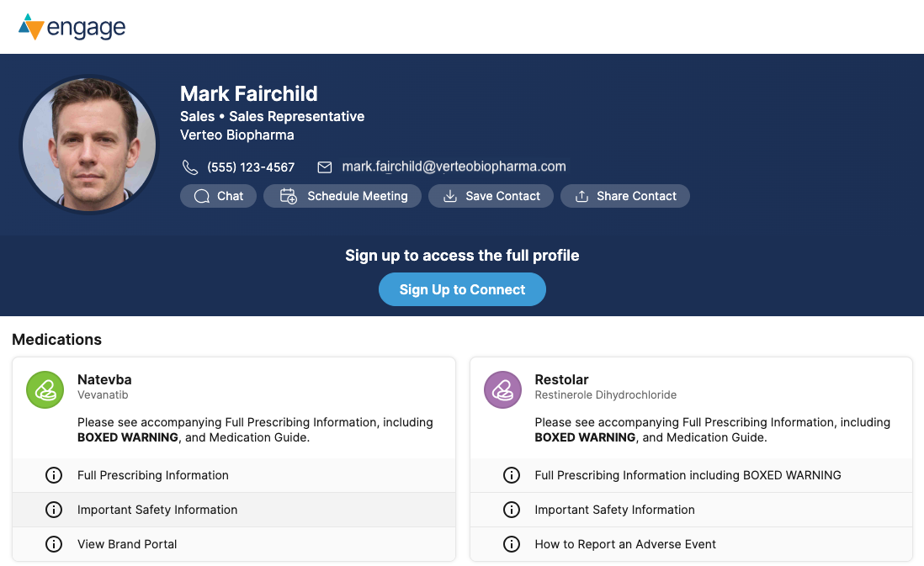The image size is (924, 566).
Task: Click the email address mark.fairchild@verteobiopharma.com
Action: [x=454, y=167]
